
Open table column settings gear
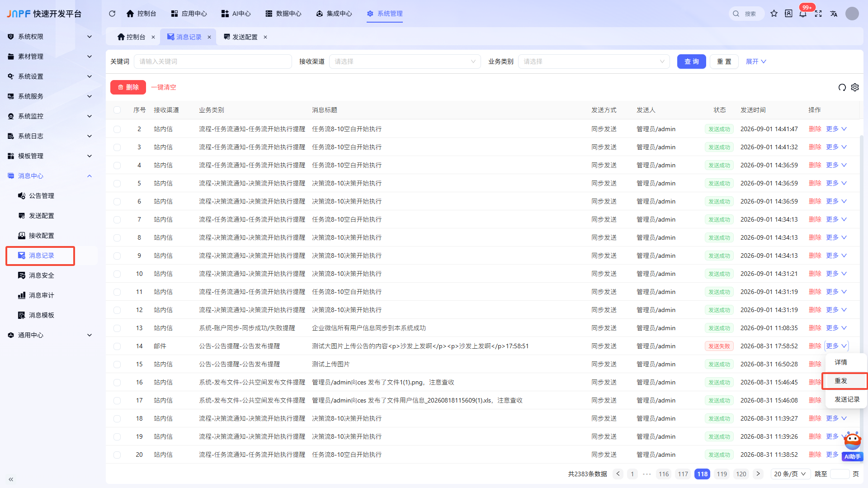[855, 87]
